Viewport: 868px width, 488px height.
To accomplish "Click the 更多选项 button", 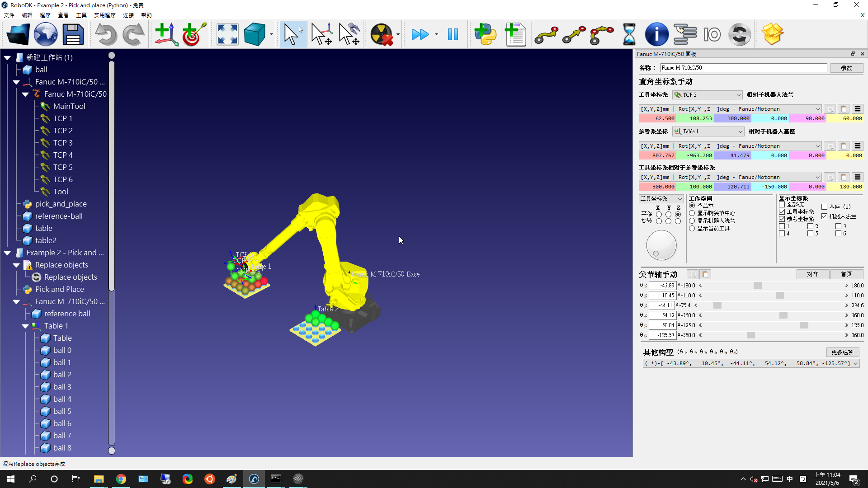I will point(842,352).
